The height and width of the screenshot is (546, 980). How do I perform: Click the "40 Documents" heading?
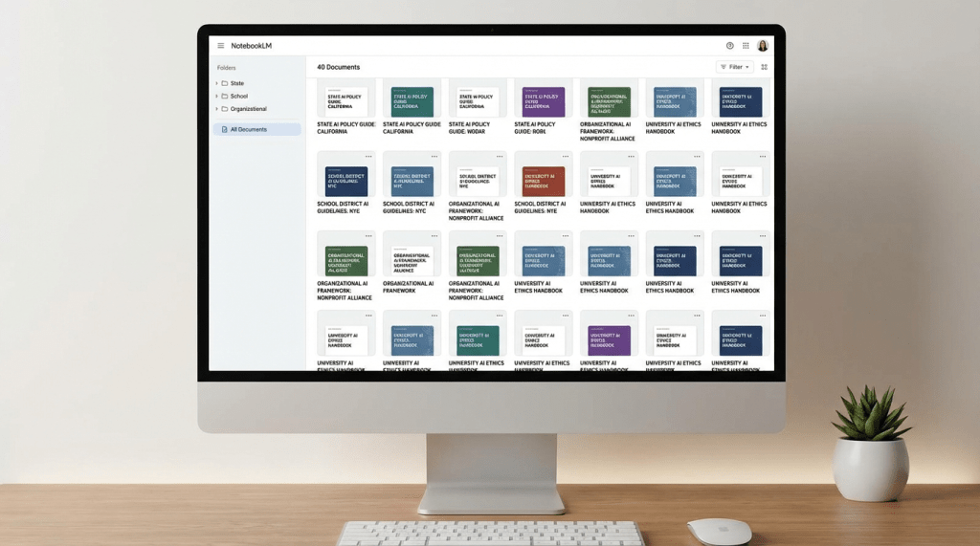coord(339,67)
